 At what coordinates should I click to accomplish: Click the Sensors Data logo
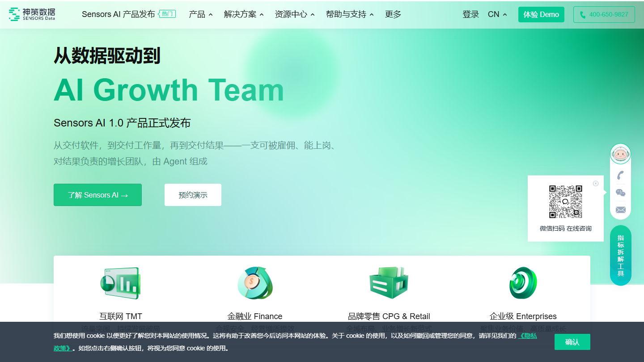32,14
